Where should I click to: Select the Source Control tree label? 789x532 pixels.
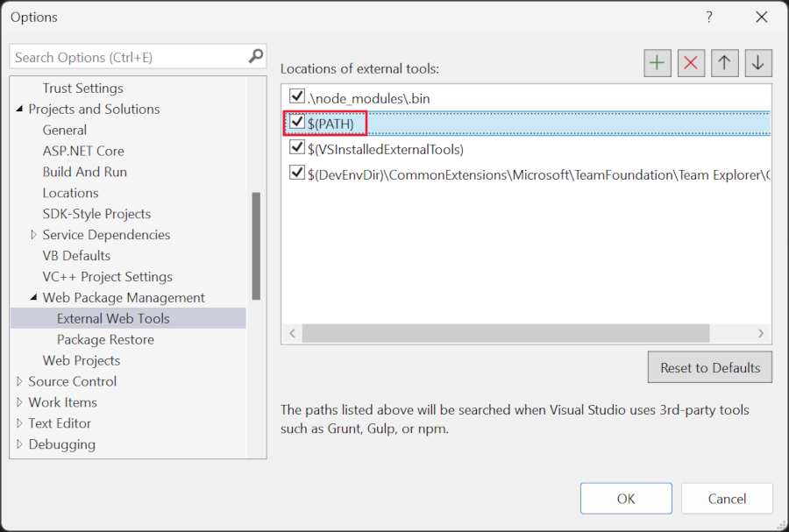72,381
